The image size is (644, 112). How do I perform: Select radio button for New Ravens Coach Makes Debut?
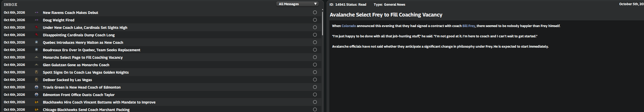pyautogui.click(x=315, y=12)
